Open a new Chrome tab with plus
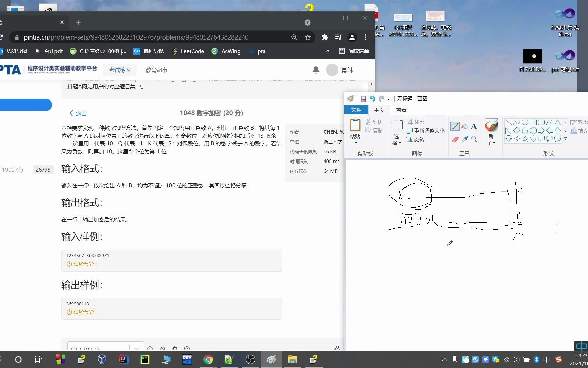This screenshot has height=368, width=588. (78, 22)
